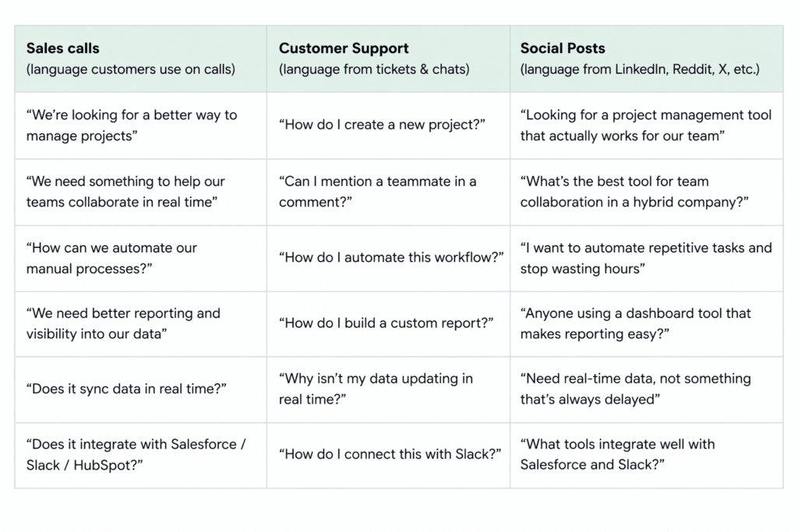Select the "Need real-time data" quote
The height and width of the screenshot is (532, 798).
635,389
